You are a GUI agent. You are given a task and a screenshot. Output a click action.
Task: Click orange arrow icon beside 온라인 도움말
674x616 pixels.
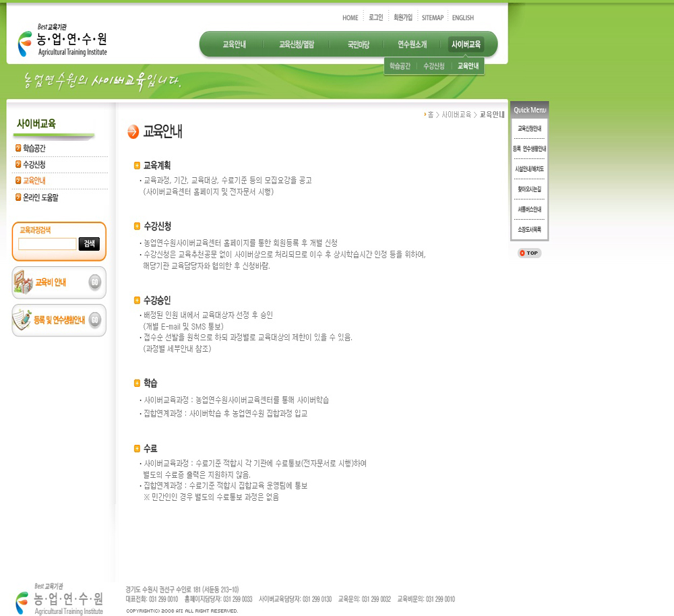(18, 197)
